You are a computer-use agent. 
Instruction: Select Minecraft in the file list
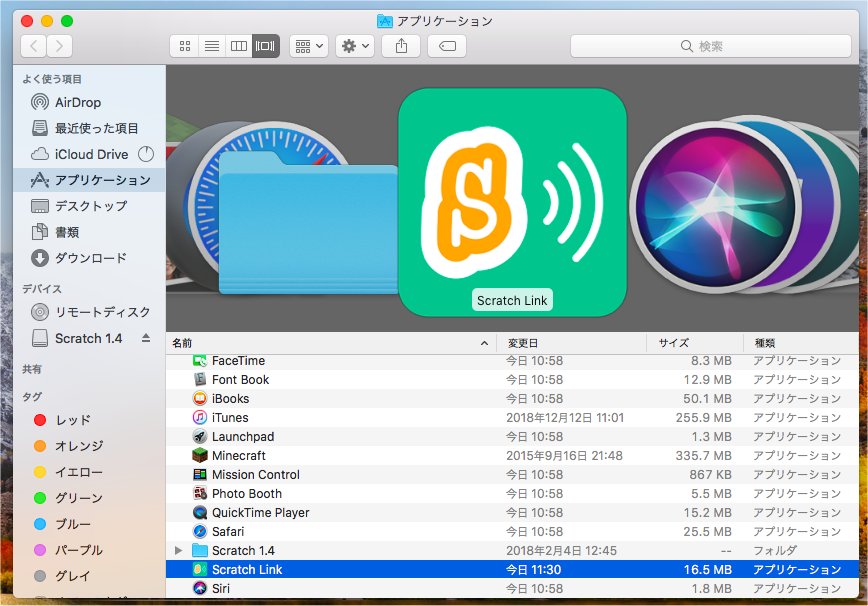tap(238, 456)
